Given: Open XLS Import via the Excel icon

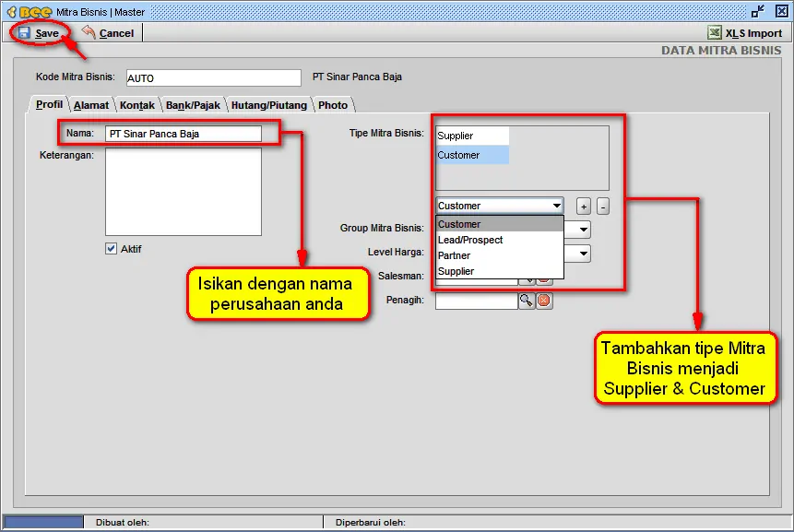Looking at the screenshot, I should click(x=714, y=32).
